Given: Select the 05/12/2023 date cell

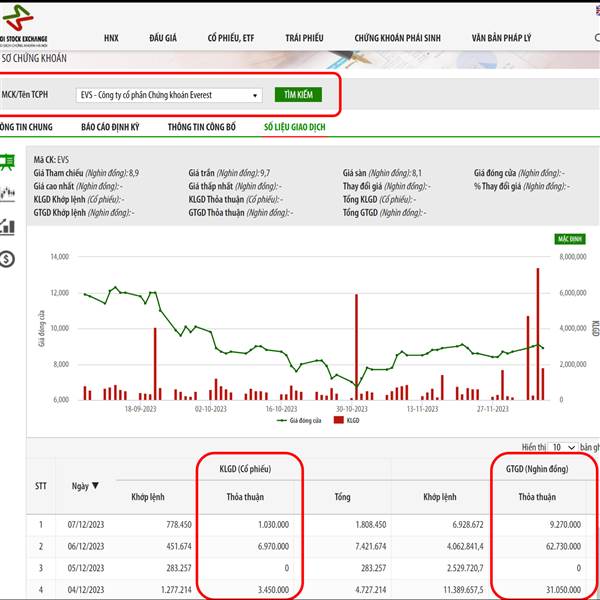Looking at the screenshot, I should coord(86,568).
